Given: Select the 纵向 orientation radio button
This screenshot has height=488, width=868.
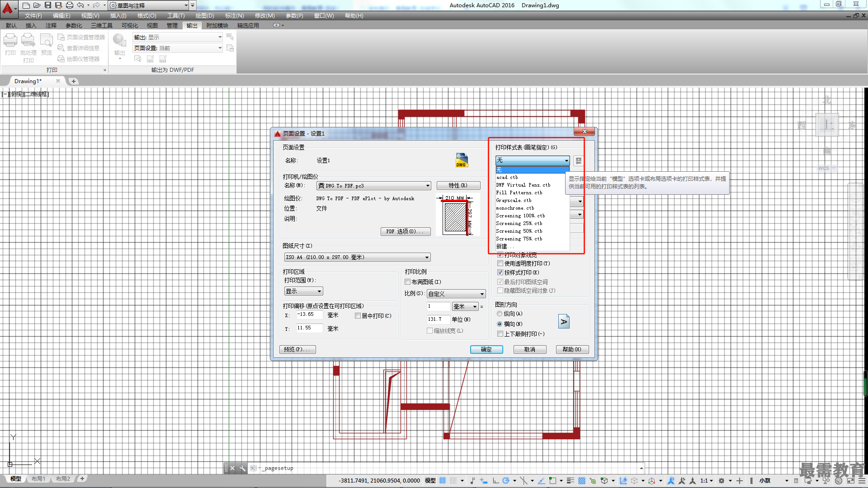Looking at the screenshot, I should point(500,314).
